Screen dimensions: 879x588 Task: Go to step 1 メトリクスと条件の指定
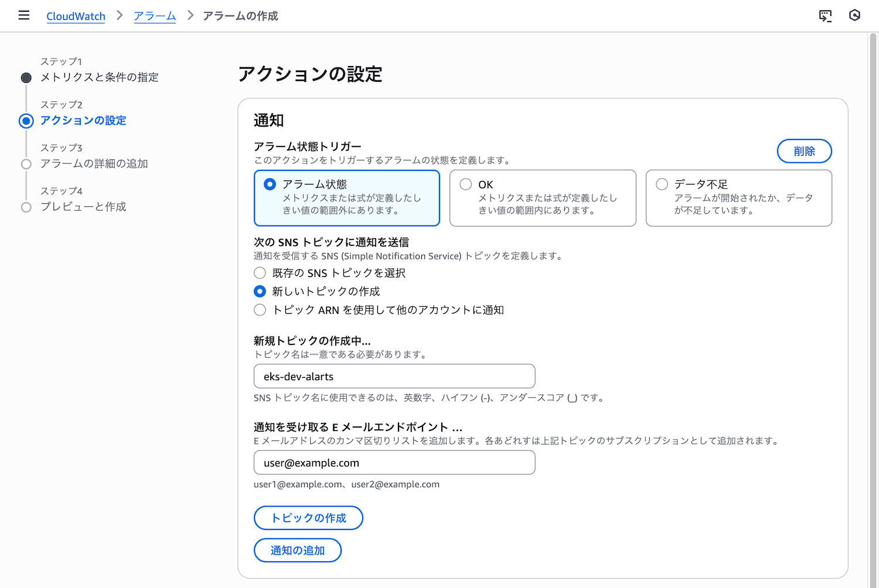click(99, 77)
